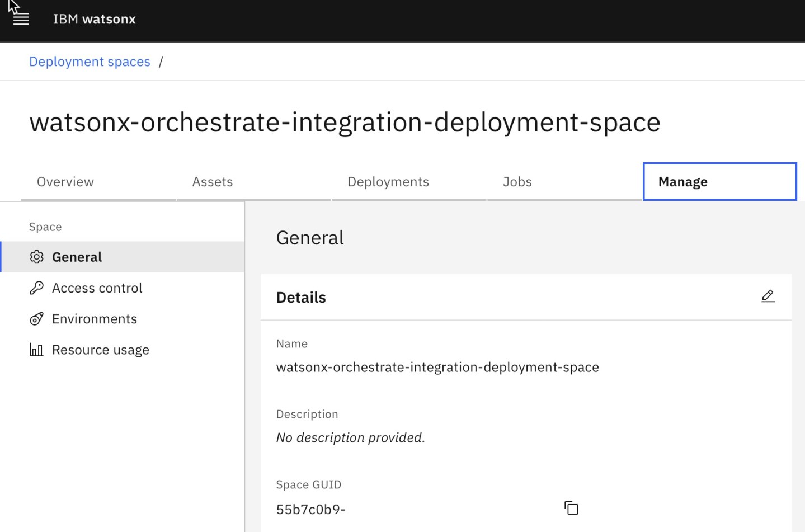Select Access control in the sidebar
805x532 pixels.
pyautogui.click(x=96, y=288)
